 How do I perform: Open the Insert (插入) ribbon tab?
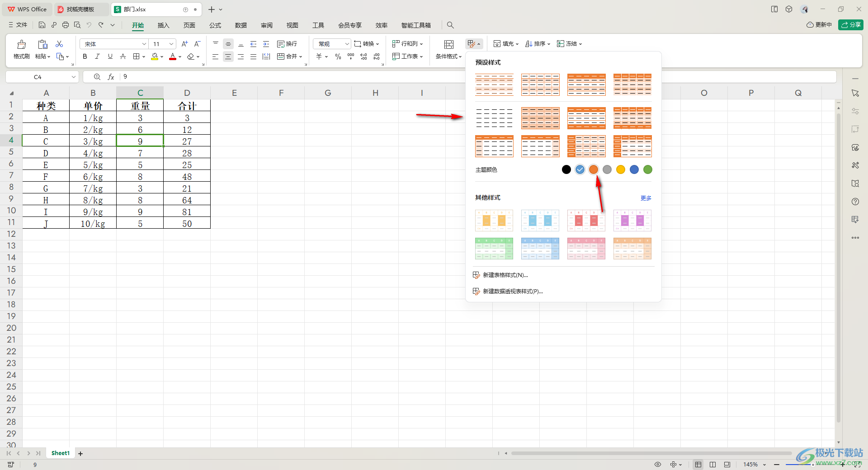click(163, 25)
